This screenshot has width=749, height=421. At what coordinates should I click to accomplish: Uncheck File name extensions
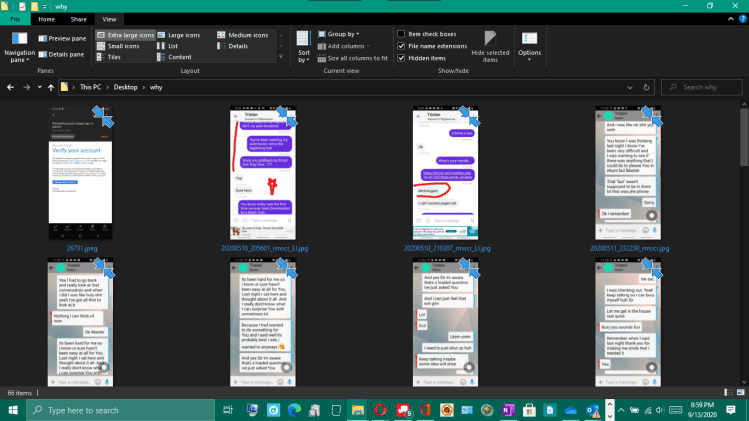point(401,46)
